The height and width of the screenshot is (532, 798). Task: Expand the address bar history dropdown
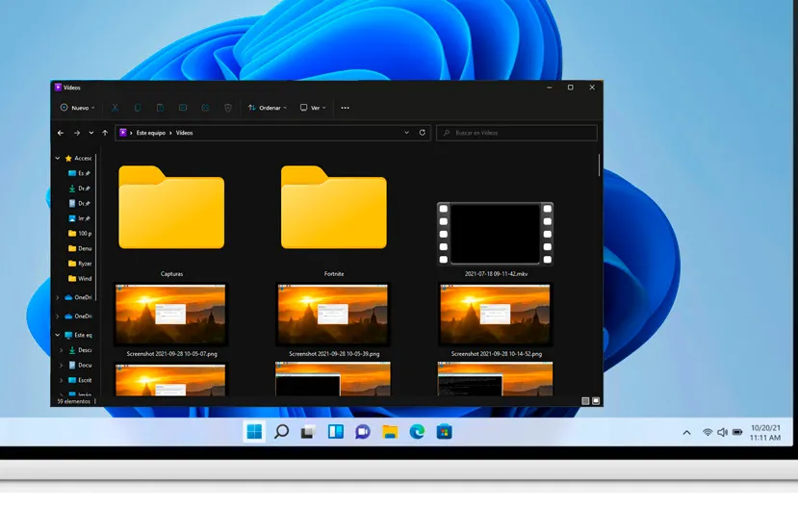pos(406,133)
